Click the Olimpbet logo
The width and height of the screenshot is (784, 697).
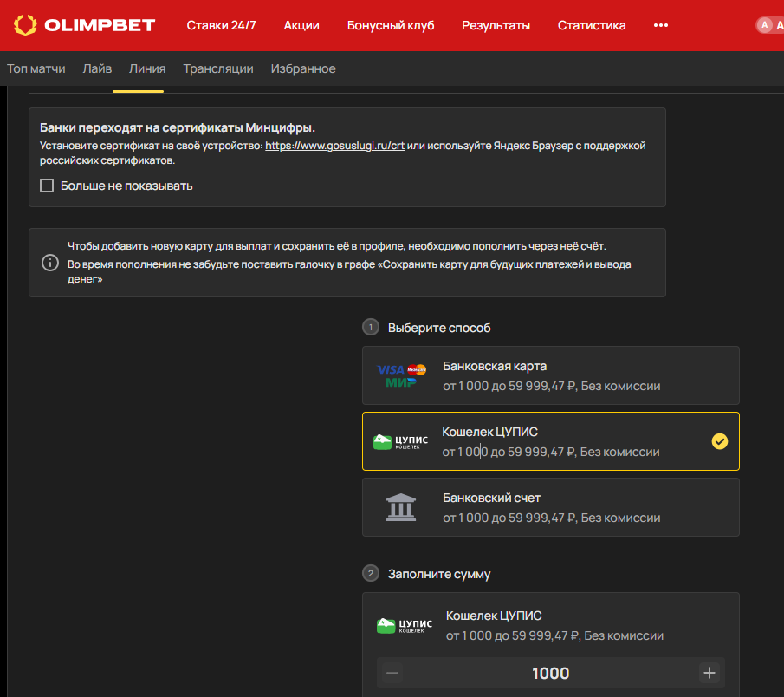[x=85, y=25]
